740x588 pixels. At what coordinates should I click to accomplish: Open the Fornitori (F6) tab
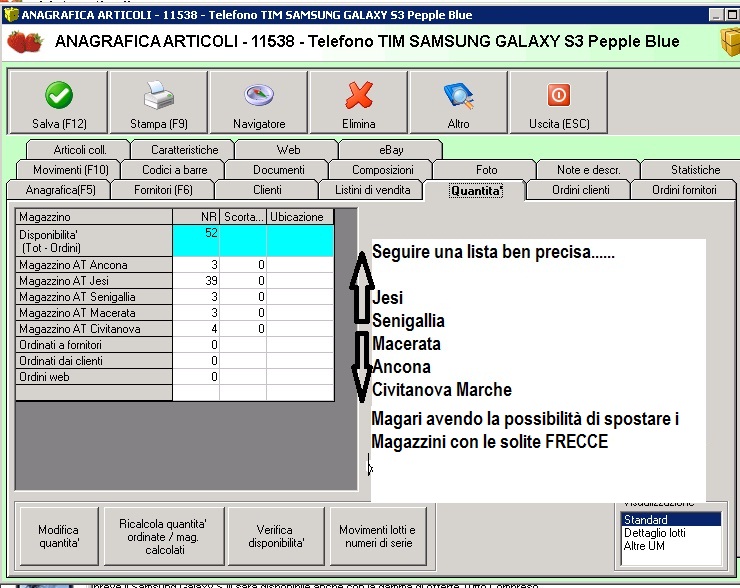[x=163, y=190]
